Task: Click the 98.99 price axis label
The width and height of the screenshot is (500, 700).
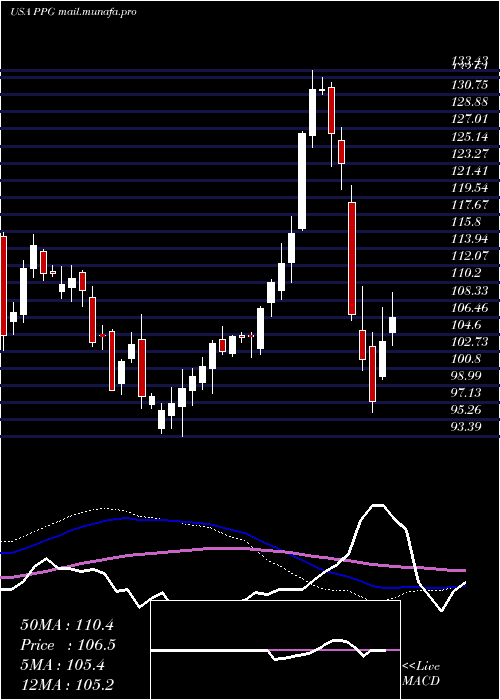Action: [467, 375]
